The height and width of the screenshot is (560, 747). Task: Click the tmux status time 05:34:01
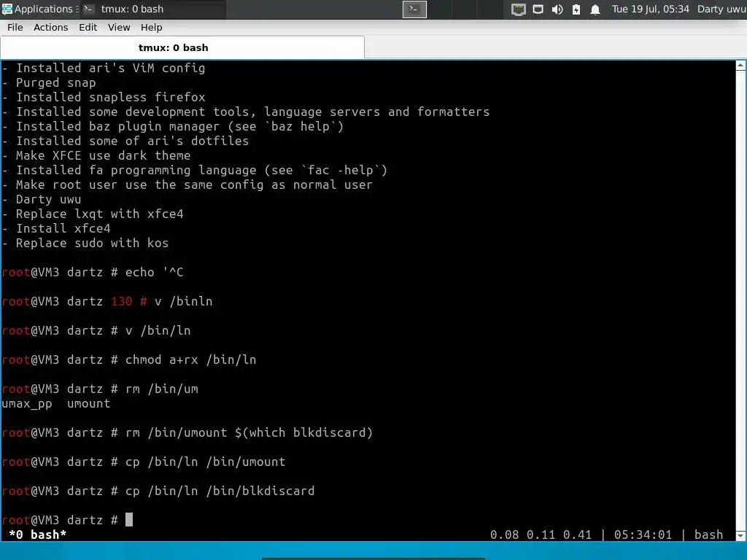click(x=643, y=534)
